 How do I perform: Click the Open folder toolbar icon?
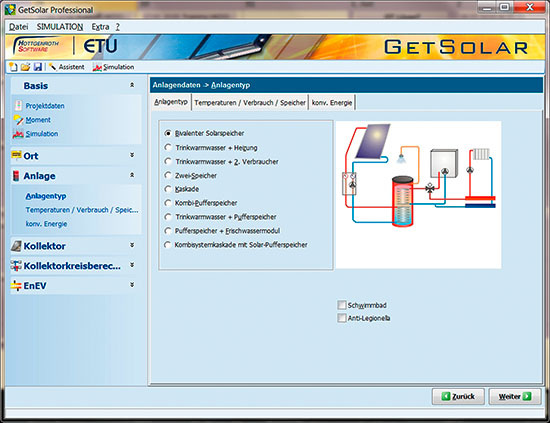coord(25,67)
